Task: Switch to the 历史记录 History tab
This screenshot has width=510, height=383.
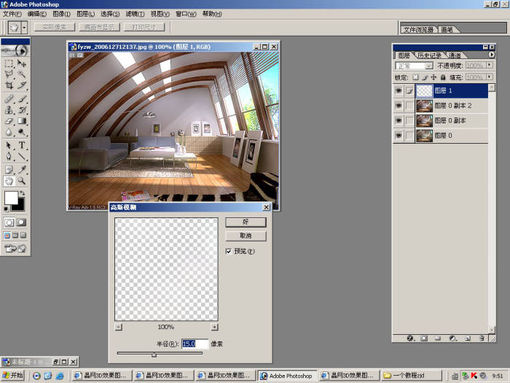Action: point(429,55)
